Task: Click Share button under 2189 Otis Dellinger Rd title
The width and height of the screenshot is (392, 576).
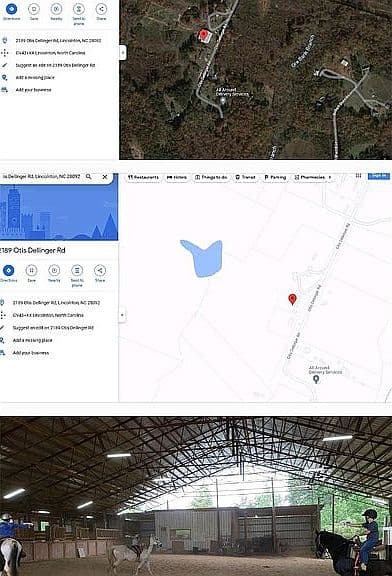Action: point(100,270)
